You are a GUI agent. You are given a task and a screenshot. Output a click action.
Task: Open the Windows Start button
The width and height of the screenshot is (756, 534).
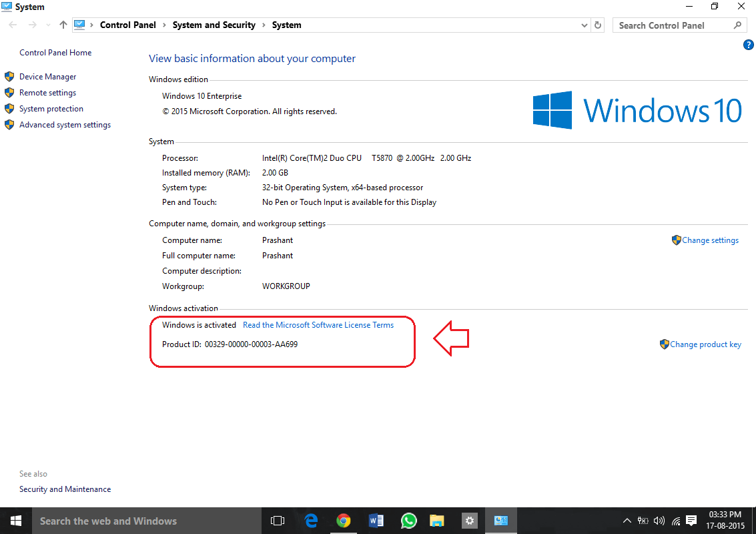point(16,521)
